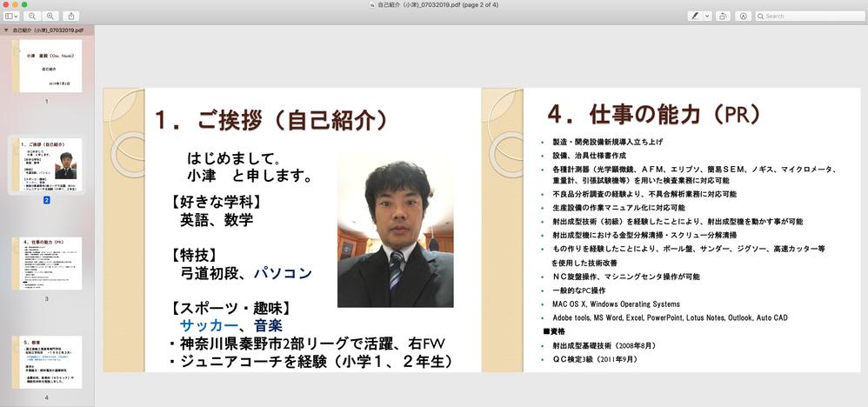Click the PDF document icon in title bar
The width and height of the screenshot is (868, 407).
click(372, 5)
